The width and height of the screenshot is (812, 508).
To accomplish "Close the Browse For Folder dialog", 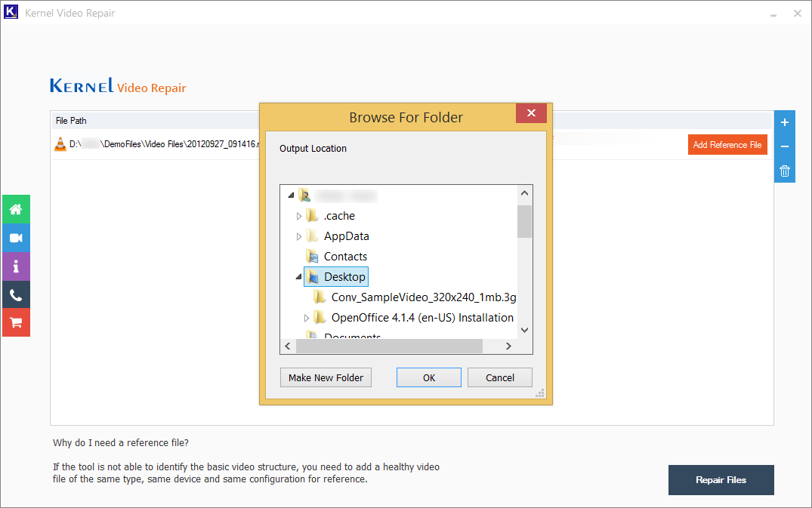I will (x=531, y=112).
